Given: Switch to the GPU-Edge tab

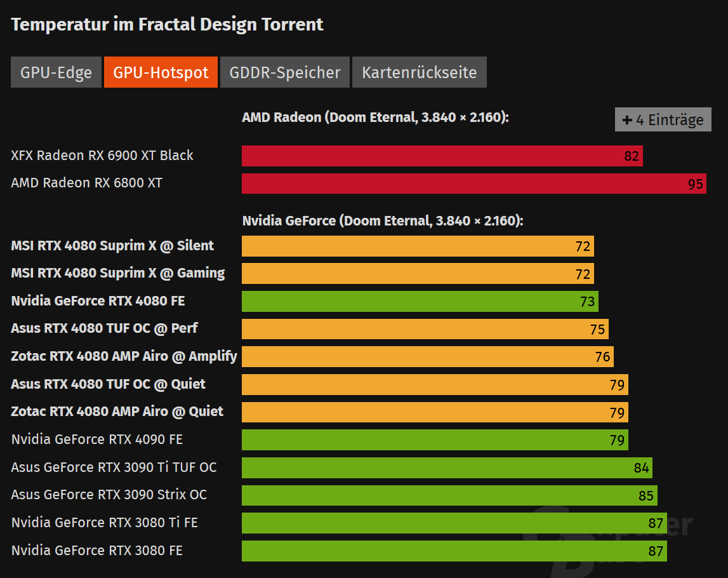Looking at the screenshot, I should 56,72.
